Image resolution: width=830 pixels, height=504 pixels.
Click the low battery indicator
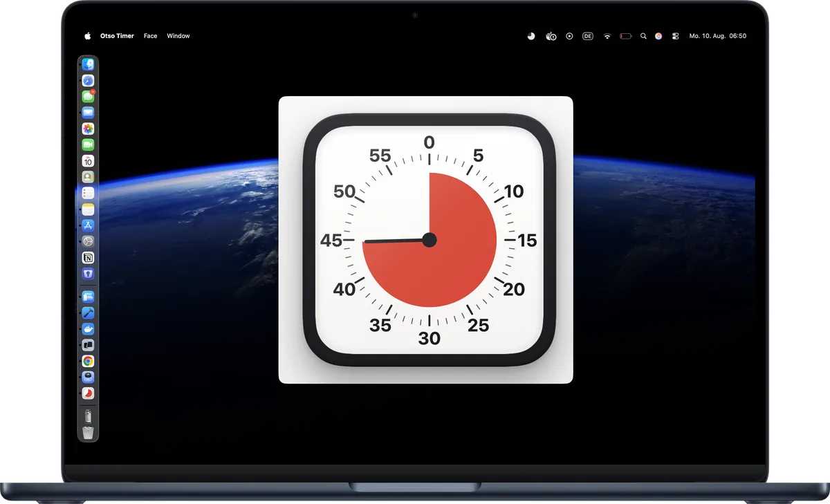click(626, 36)
